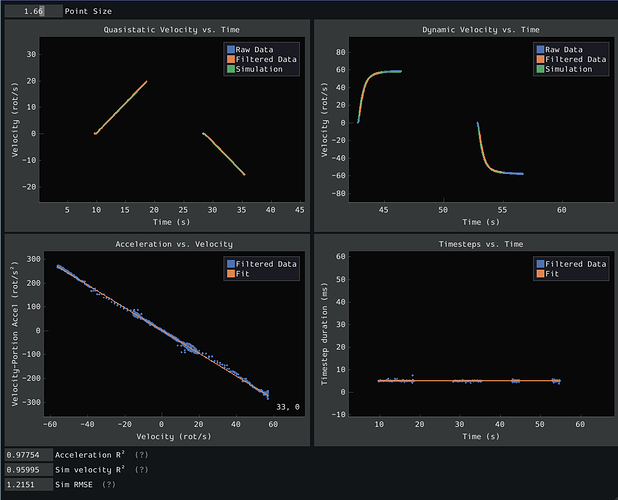Click the (?) help next to Sim RMSE
Viewport: 618px width, 500px height.
coord(109,485)
